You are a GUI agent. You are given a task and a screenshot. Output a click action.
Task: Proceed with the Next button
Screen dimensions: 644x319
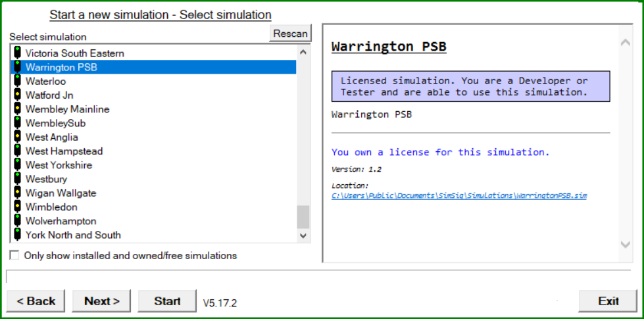point(101,301)
